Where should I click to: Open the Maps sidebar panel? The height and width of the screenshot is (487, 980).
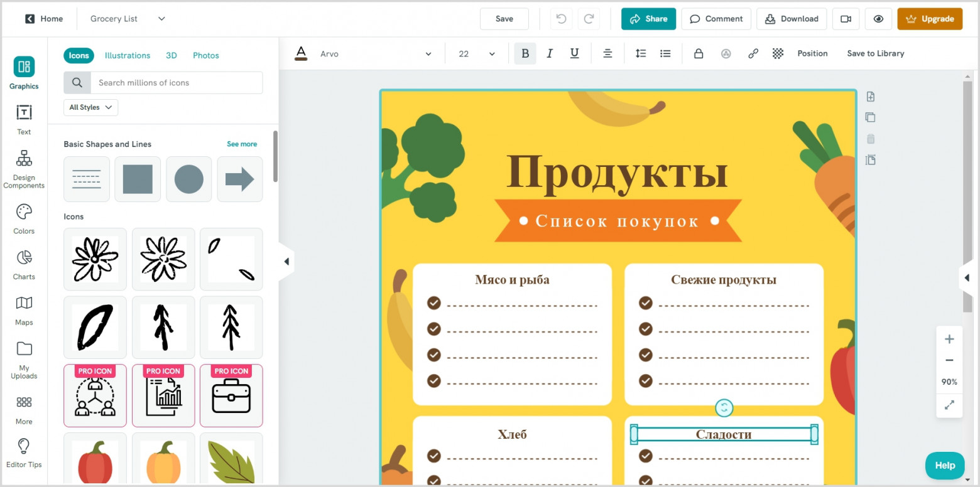(24, 311)
